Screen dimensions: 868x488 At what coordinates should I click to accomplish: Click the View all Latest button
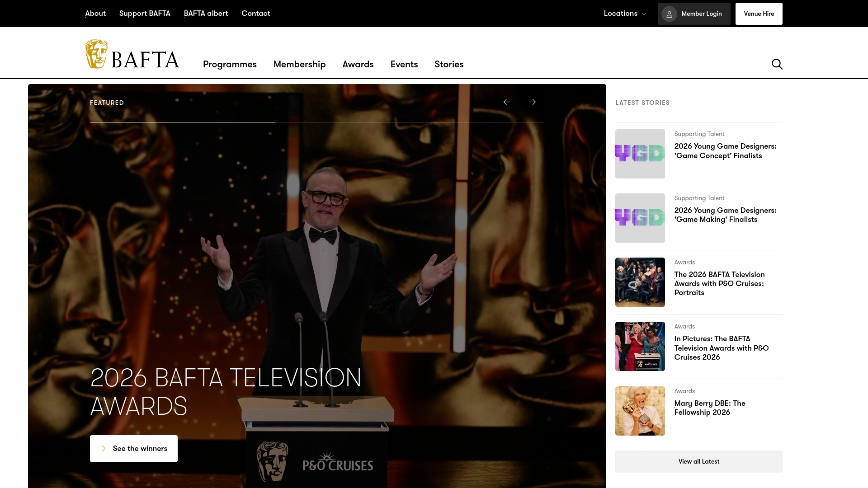(x=698, y=461)
